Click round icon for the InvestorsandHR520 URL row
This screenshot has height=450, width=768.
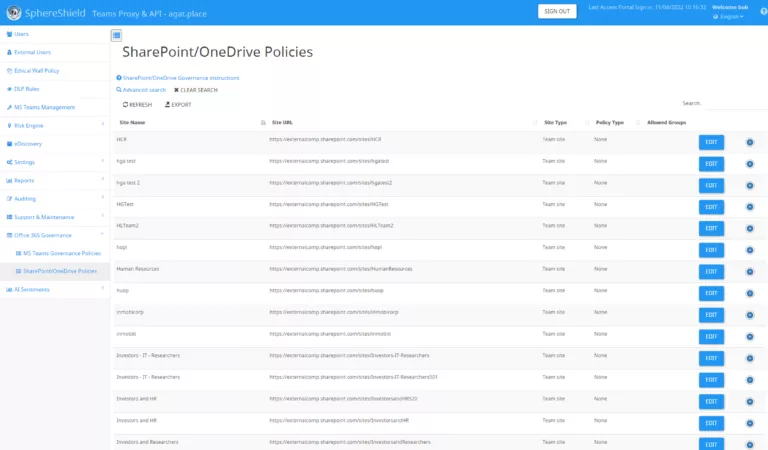coord(750,402)
